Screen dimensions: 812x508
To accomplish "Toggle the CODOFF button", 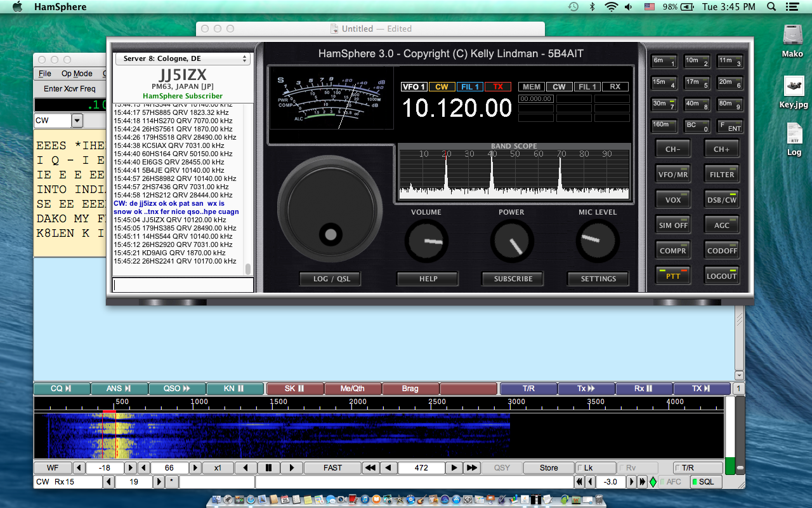I will pos(722,250).
